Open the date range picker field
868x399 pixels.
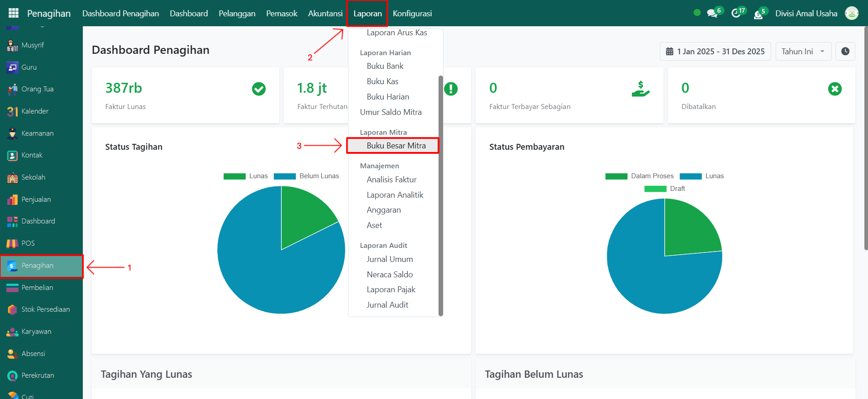[x=715, y=52]
